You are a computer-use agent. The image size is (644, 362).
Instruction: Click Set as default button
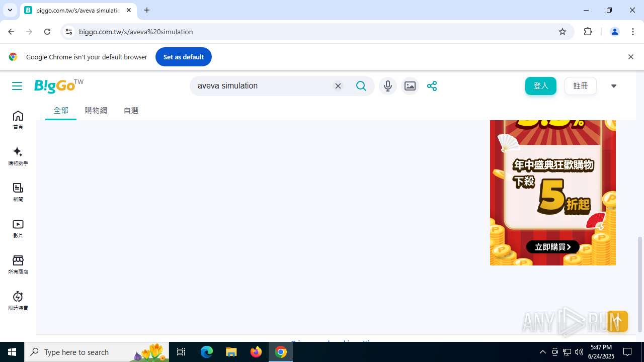pyautogui.click(x=184, y=57)
